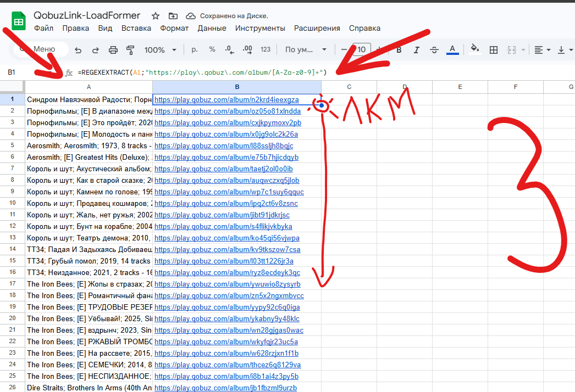Open the horizontal align dropdown

[x=543, y=50]
